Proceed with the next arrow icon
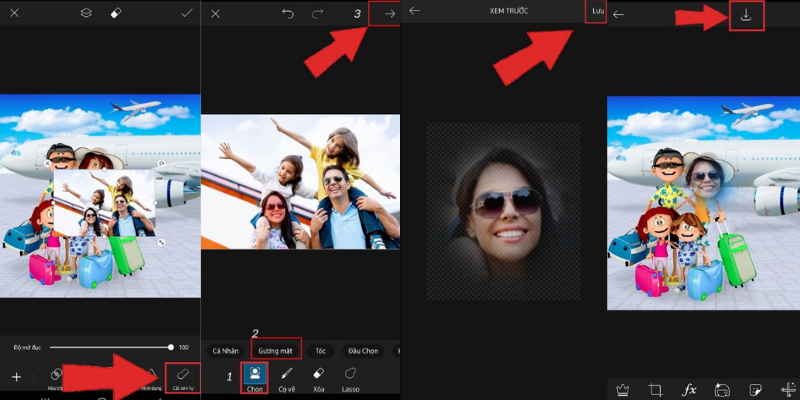 [x=390, y=14]
